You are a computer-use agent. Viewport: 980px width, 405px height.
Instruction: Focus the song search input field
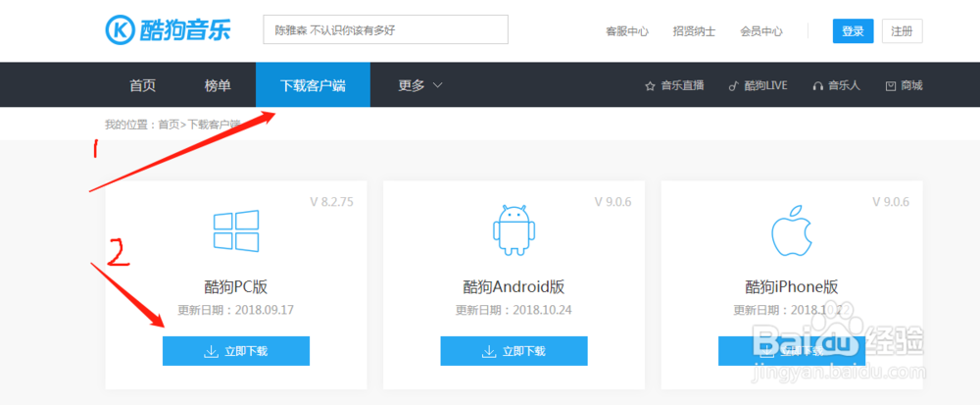click(385, 29)
